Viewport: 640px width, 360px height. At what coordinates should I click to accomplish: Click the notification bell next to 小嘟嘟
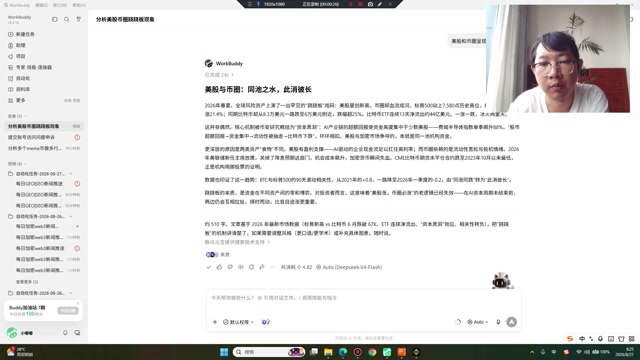(65, 333)
